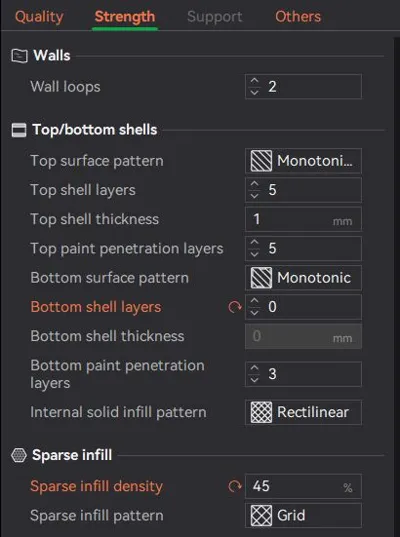Increase Bottom shell layers with the up arrow
Viewport: 400px width, 537px height.
coord(254,301)
